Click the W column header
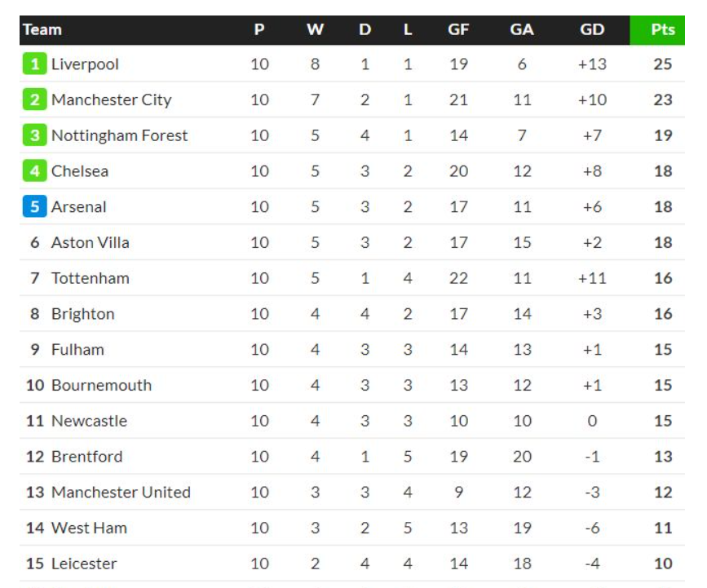 pos(316,29)
